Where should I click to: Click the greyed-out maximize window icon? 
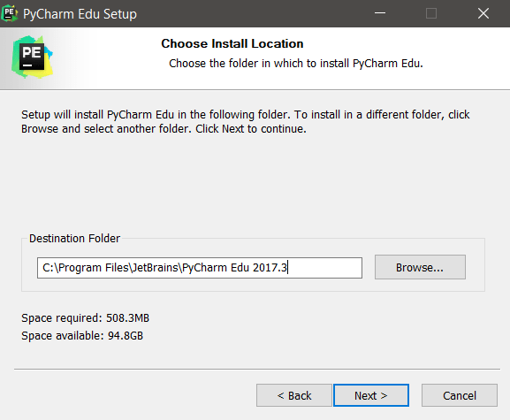click(x=431, y=13)
